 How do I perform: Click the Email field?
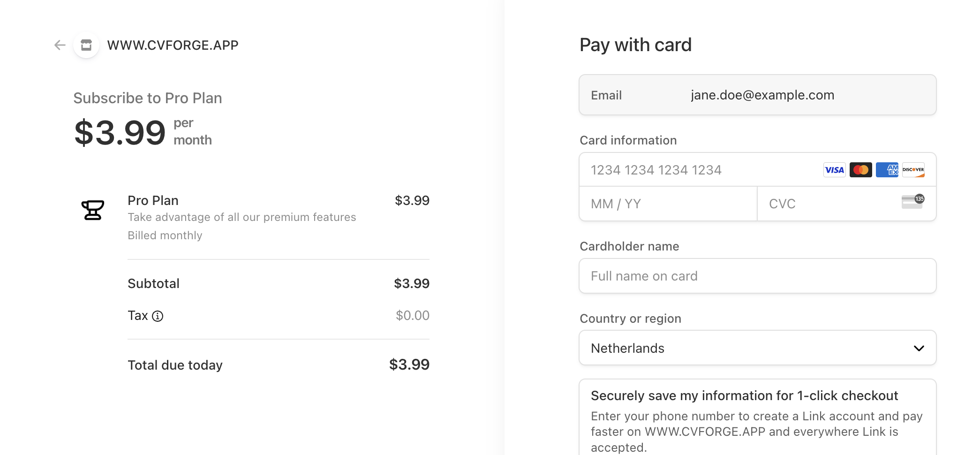(x=757, y=95)
